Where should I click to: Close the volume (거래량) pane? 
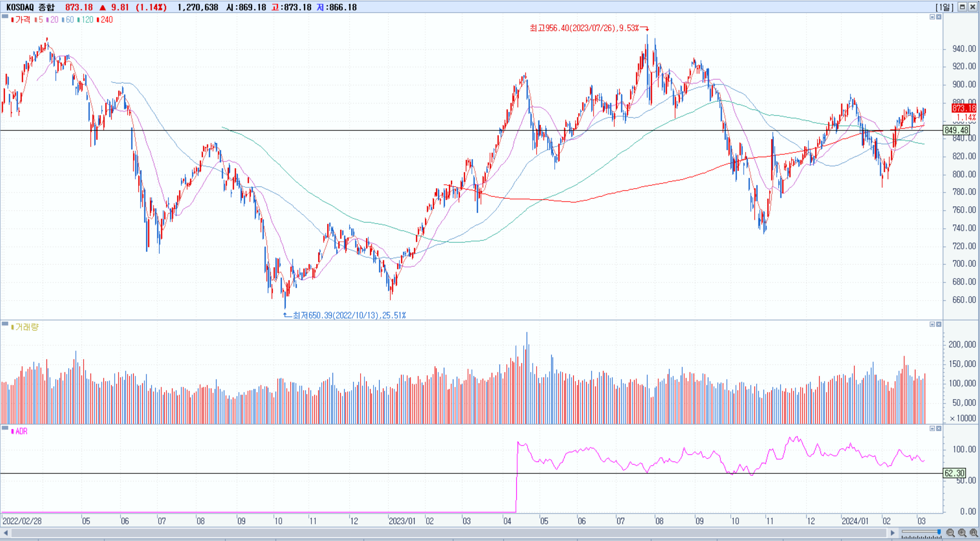click(x=939, y=324)
